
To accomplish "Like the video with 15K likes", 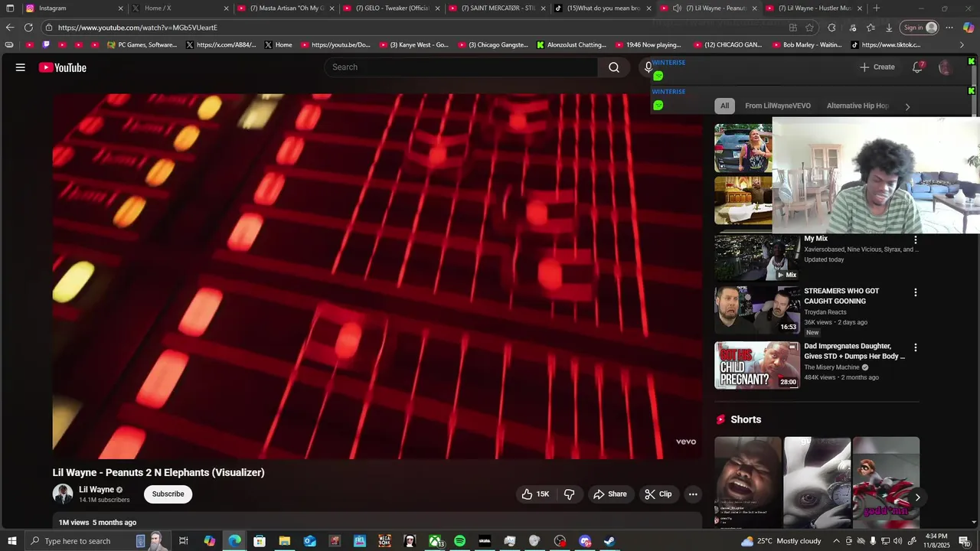I will (x=535, y=494).
